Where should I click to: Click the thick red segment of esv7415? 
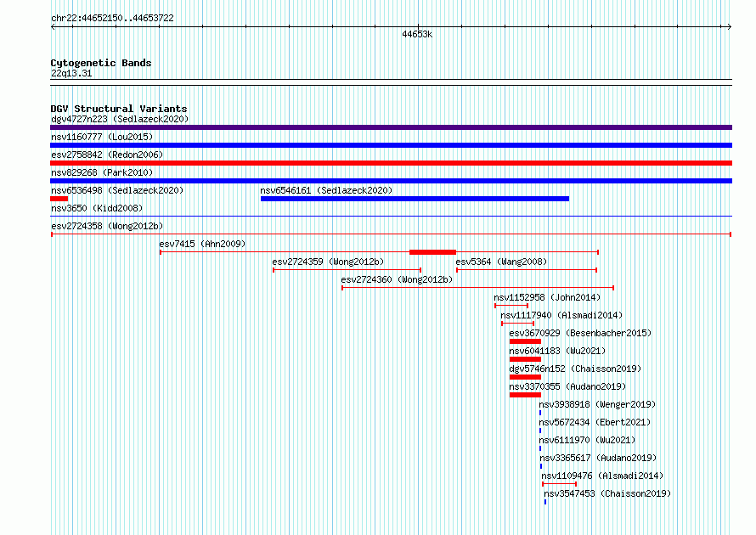coord(432,252)
